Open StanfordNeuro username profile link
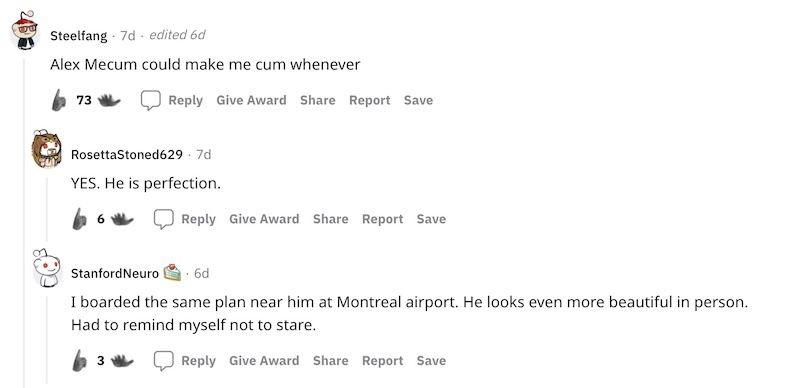 coord(115,273)
